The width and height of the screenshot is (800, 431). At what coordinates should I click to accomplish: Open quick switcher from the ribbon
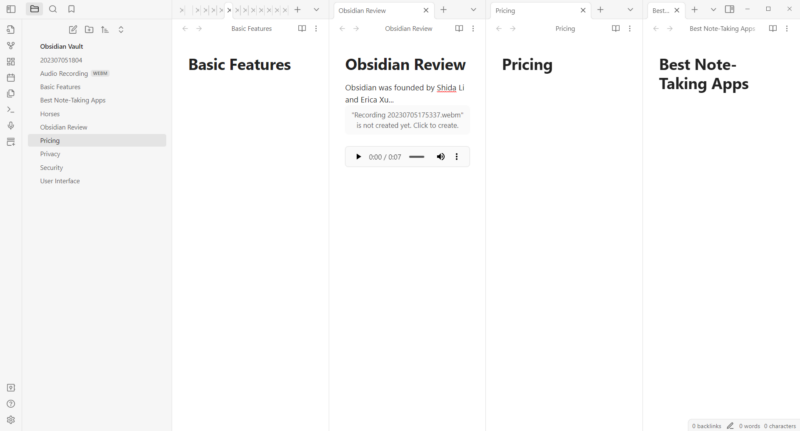11,30
